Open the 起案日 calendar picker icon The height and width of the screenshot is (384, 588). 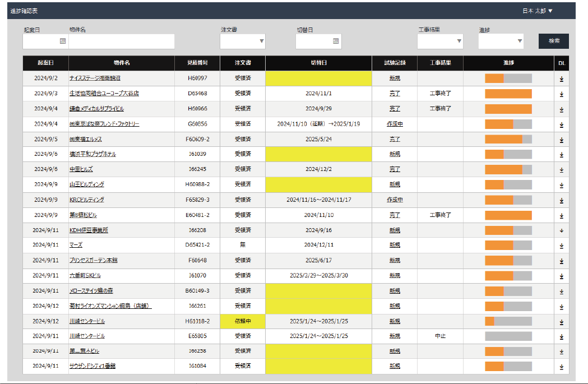(62, 41)
